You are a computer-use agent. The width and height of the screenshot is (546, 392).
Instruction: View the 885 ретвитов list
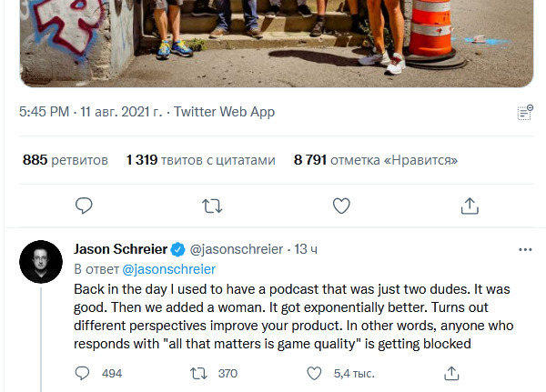coord(65,160)
